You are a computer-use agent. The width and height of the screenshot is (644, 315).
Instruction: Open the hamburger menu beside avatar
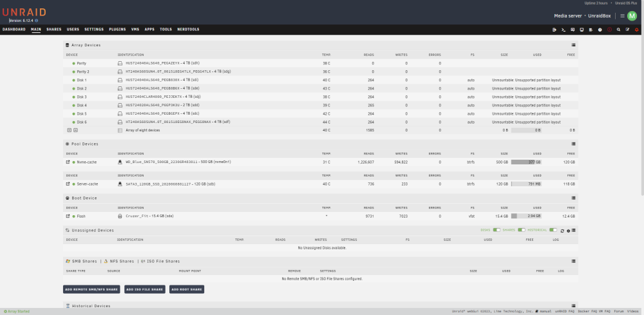[x=622, y=15]
